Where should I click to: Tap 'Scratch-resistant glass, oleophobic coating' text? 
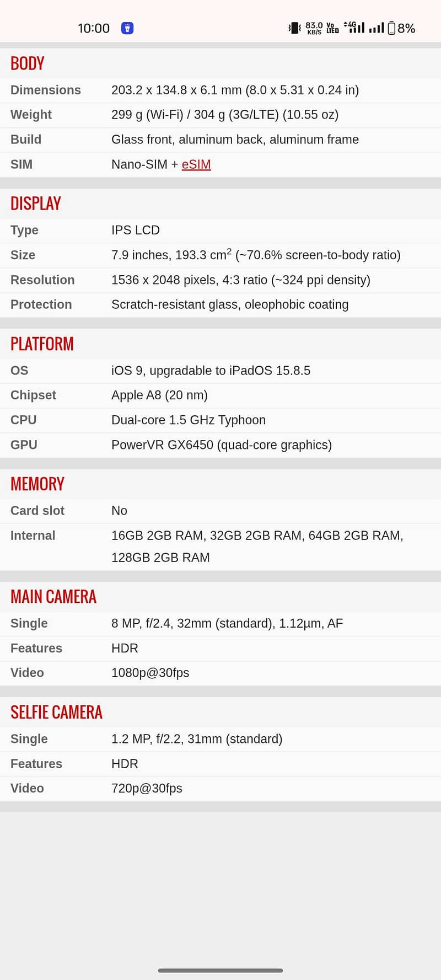(x=230, y=304)
